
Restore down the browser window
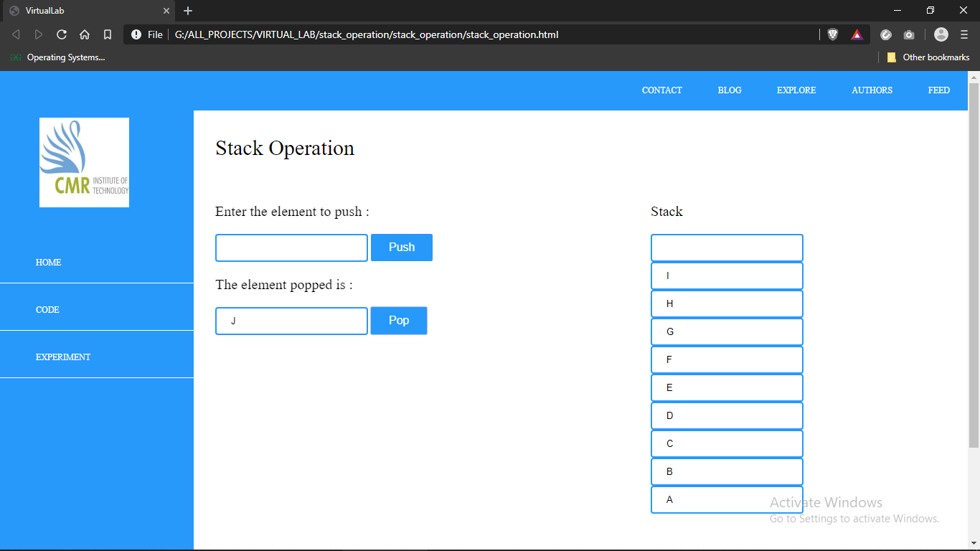[930, 11]
